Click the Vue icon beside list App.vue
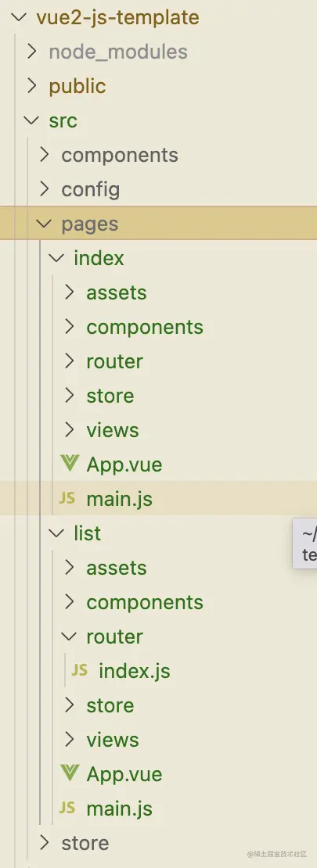Screen dimensions: 317x868 coord(69,773)
